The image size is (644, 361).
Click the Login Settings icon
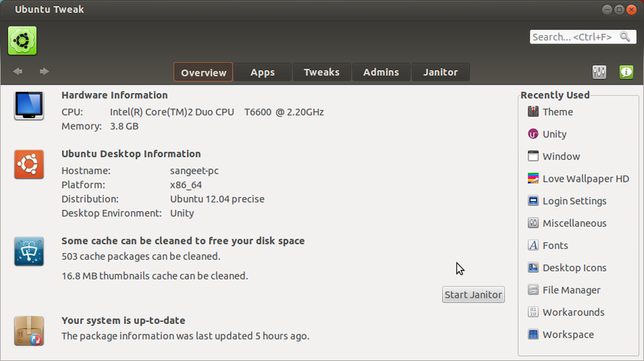pyautogui.click(x=533, y=201)
